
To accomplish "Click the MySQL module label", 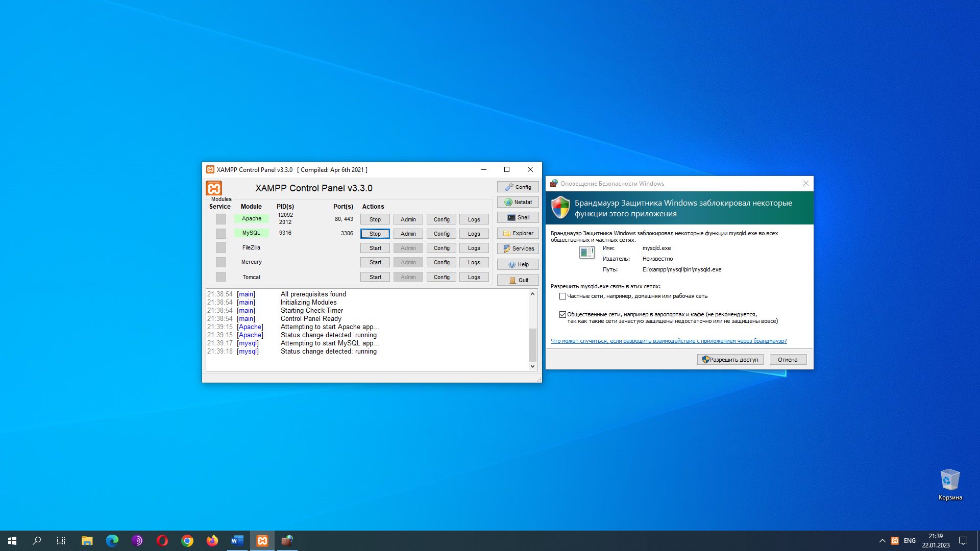I will [x=252, y=233].
